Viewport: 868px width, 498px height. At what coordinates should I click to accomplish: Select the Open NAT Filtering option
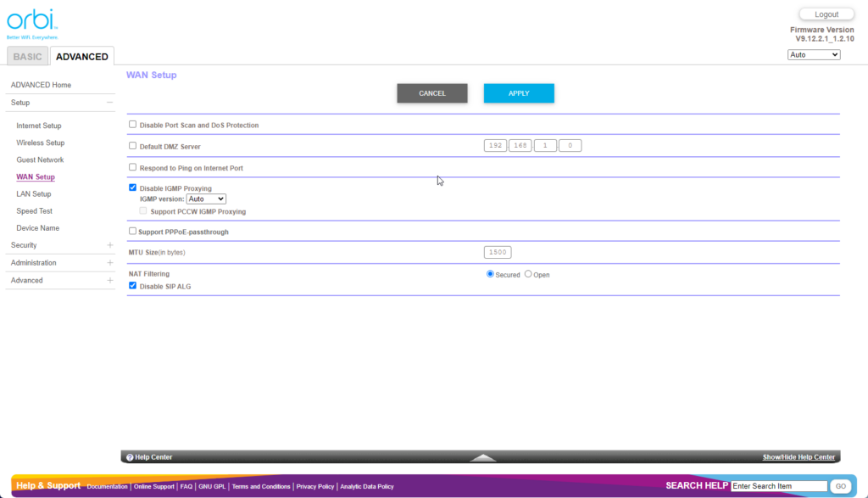[528, 274]
